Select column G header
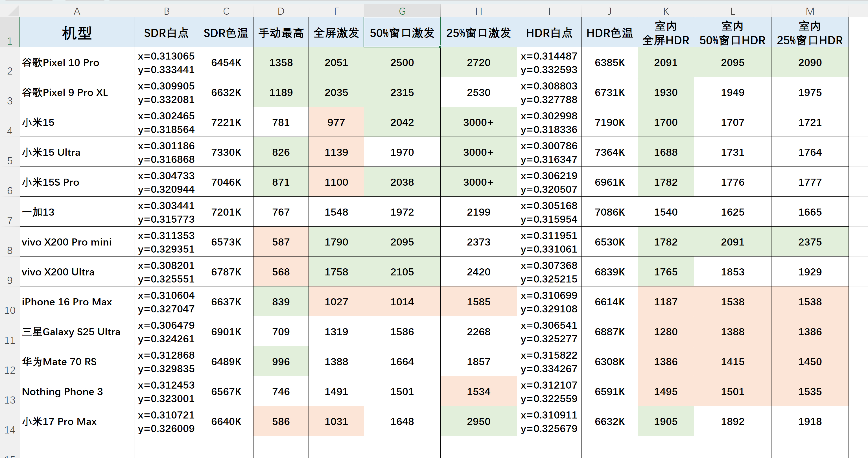 click(x=402, y=11)
